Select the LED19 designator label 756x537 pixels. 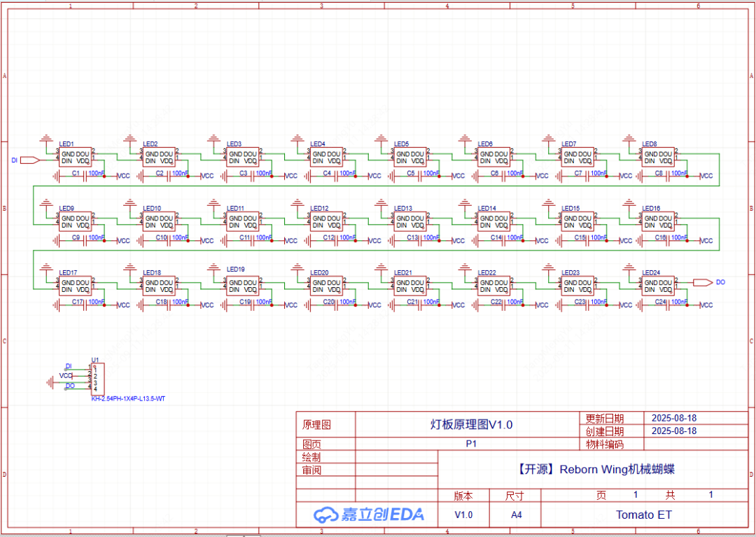click(x=236, y=269)
